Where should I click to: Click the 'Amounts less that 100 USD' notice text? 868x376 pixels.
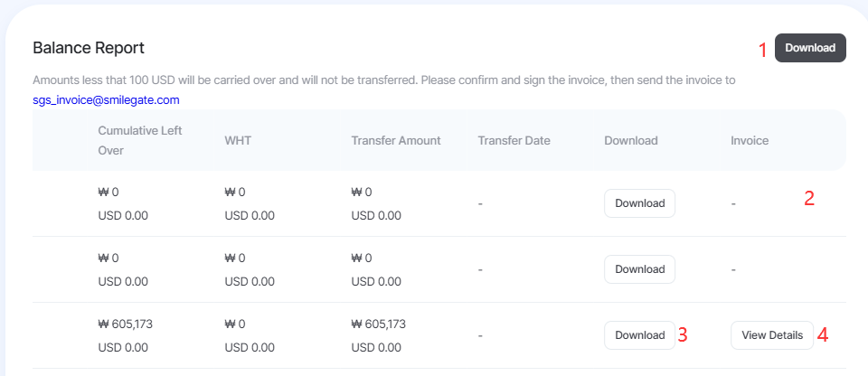pyautogui.click(x=384, y=80)
